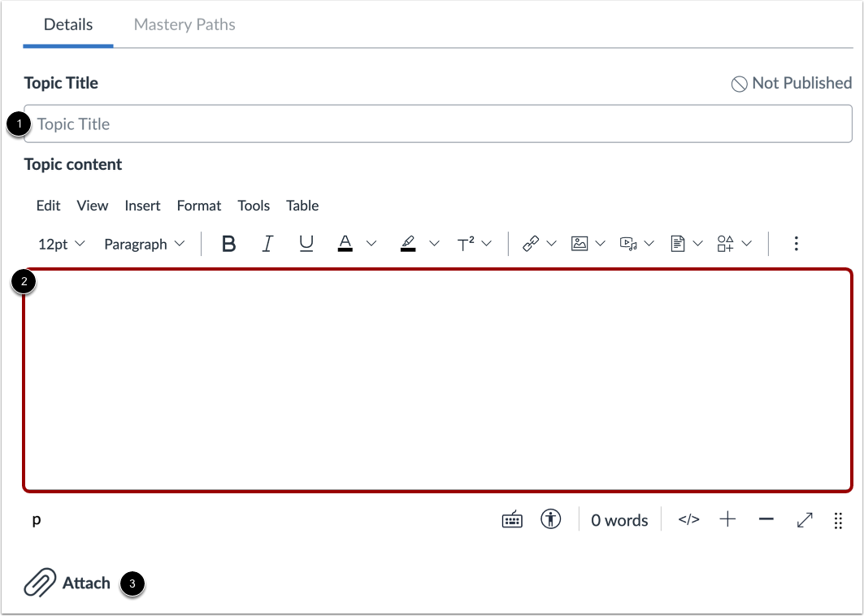
Task: Insert a link via chain icon
Action: tap(531, 244)
